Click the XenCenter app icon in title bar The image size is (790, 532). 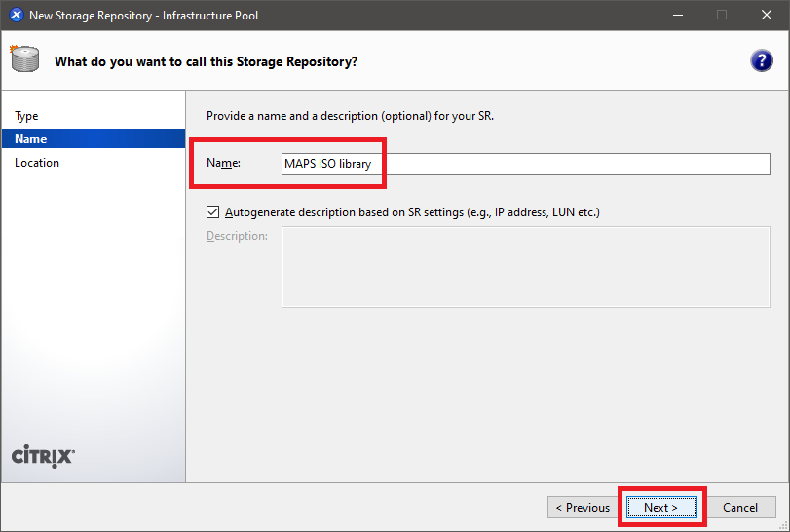[16, 16]
